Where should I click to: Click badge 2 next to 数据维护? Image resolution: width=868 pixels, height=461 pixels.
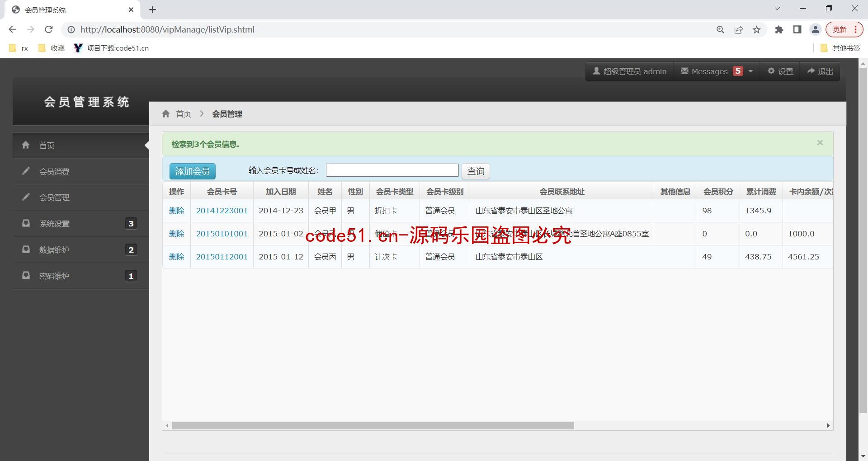click(131, 249)
